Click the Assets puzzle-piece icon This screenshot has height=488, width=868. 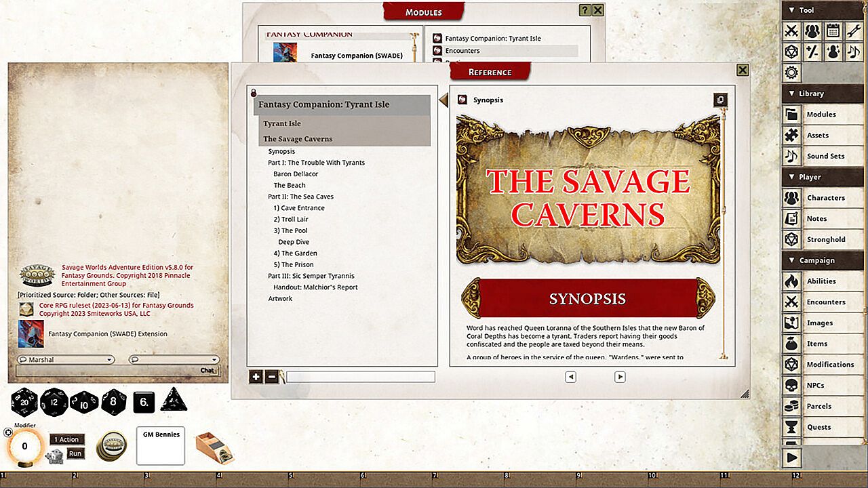tap(791, 136)
